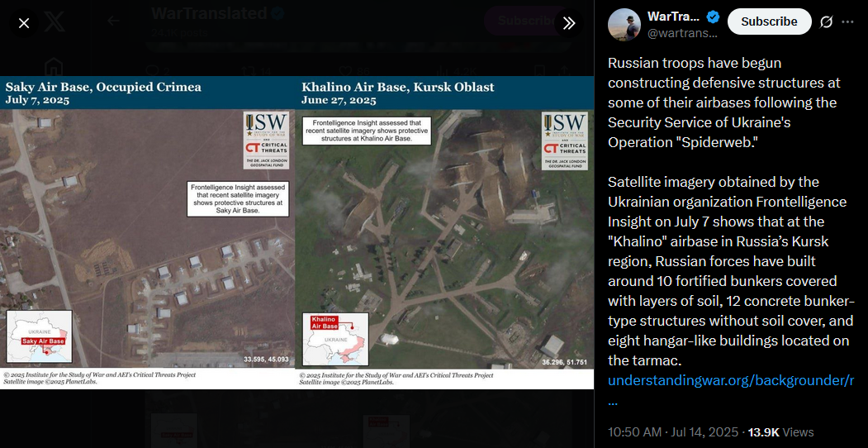868x448 pixels.
Task: Open WarTranslated profile avatar
Action: click(x=624, y=24)
